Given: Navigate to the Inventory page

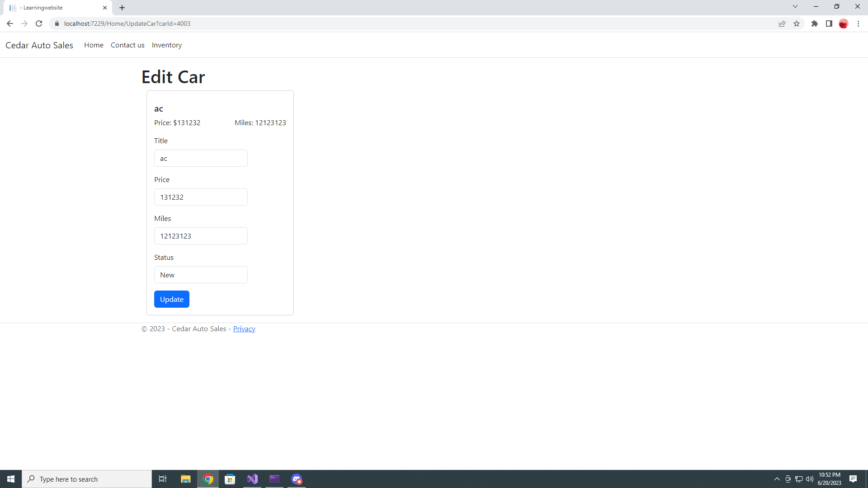Looking at the screenshot, I should pyautogui.click(x=166, y=45).
